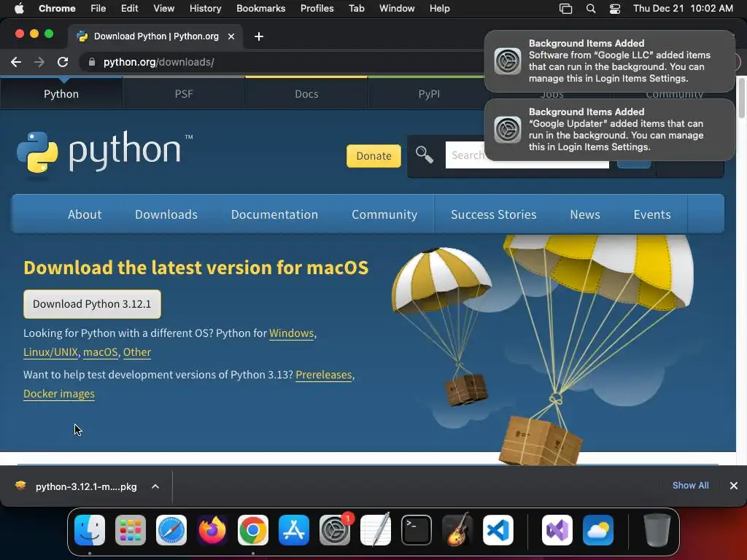Open the Downloads nav item

tap(166, 214)
